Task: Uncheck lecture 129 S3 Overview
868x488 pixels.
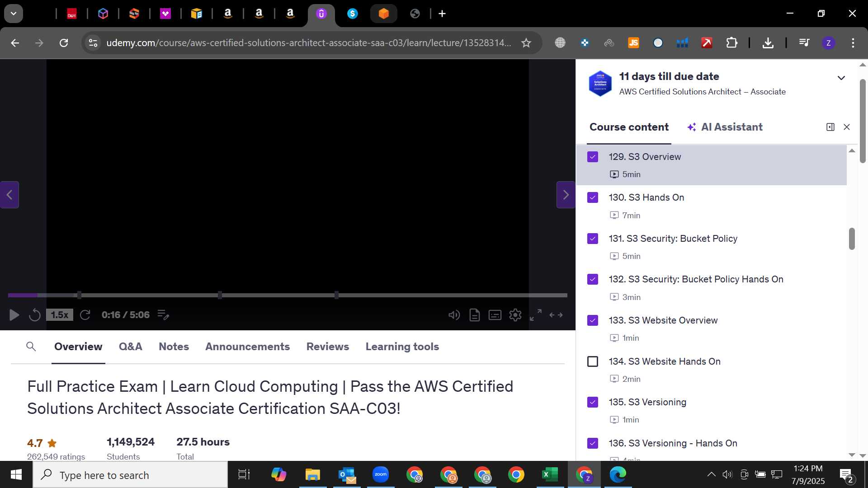Action: pos(593,157)
